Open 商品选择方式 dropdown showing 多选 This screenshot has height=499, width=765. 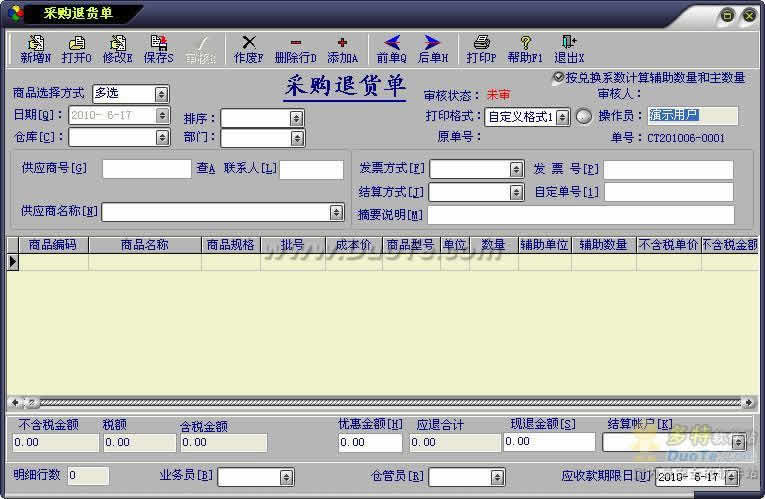161,94
